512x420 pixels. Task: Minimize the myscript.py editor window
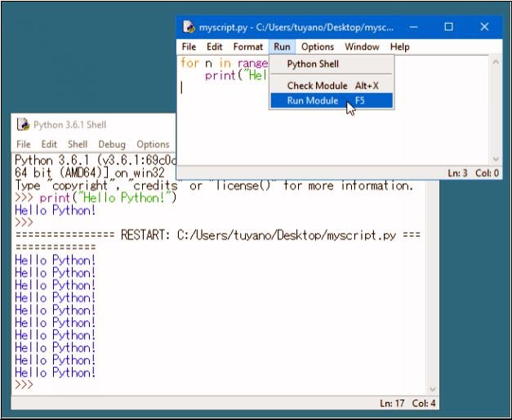[x=412, y=27]
